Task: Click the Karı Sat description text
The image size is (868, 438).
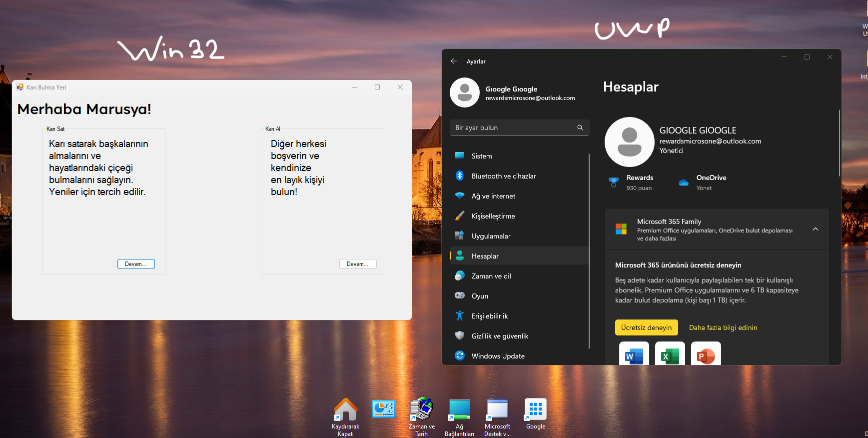Action: 98,167
